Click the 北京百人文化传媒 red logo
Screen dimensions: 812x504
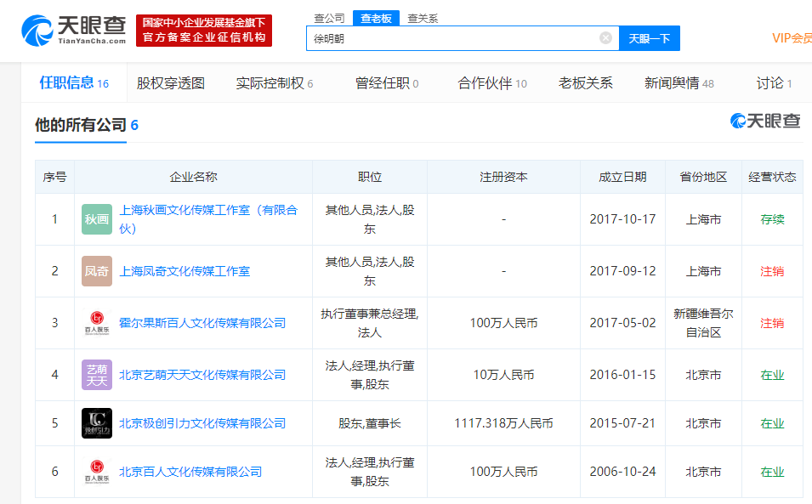pos(96,472)
